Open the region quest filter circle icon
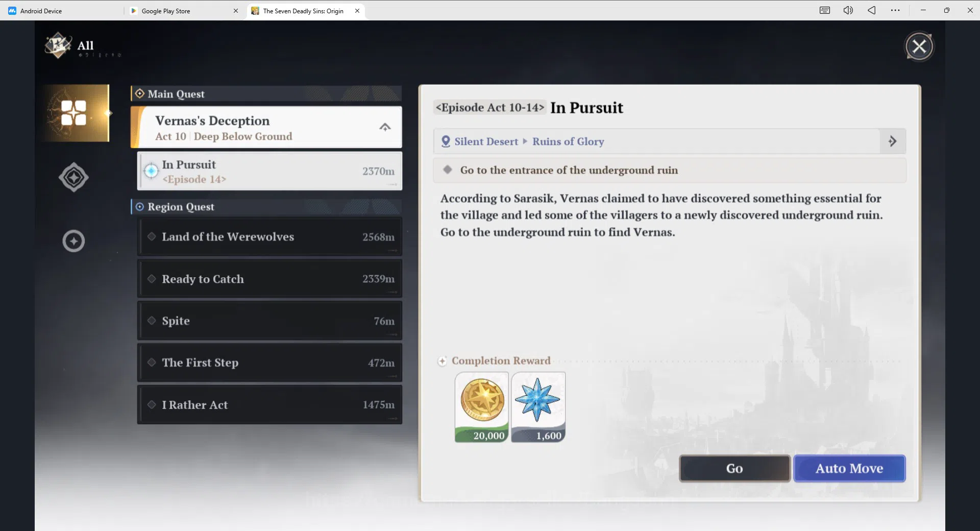The image size is (980, 531). pos(73,241)
